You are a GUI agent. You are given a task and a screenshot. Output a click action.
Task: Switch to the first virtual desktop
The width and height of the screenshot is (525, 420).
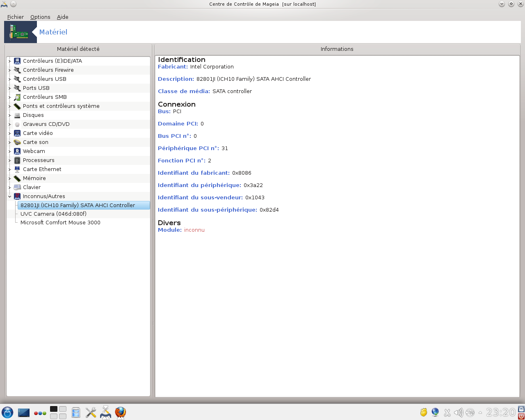pos(54,409)
